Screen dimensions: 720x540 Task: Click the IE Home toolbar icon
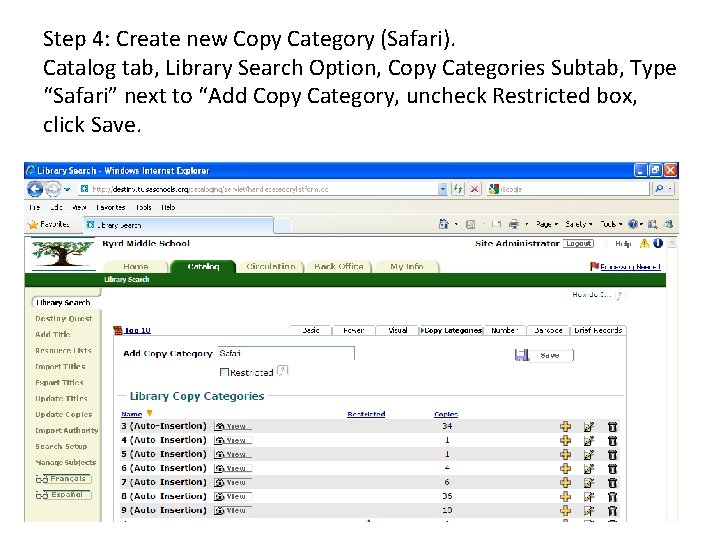(x=443, y=225)
